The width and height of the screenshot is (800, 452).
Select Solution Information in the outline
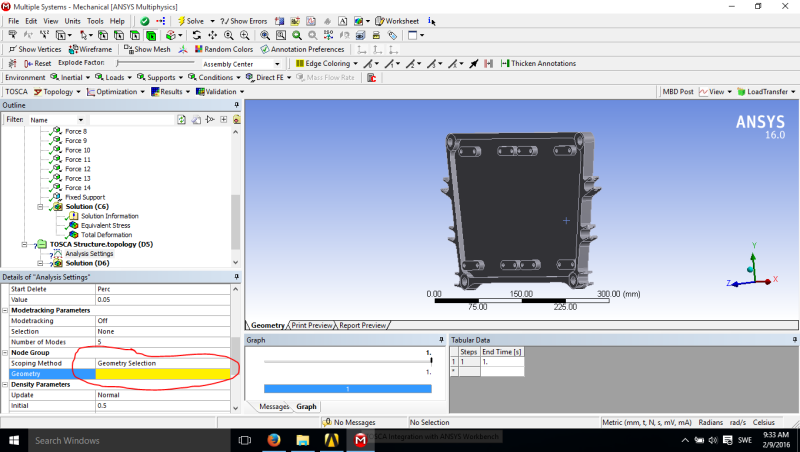110,216
